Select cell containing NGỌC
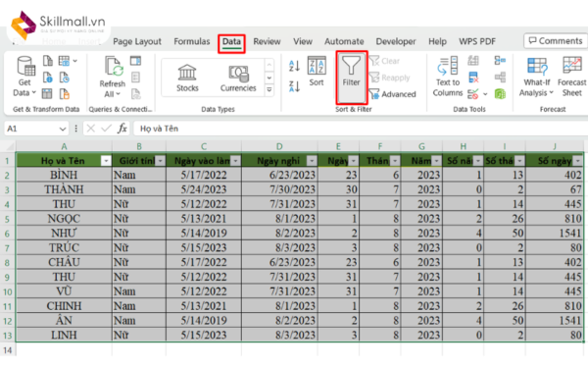Screen dimensions: 588x368 coord(64,219)
